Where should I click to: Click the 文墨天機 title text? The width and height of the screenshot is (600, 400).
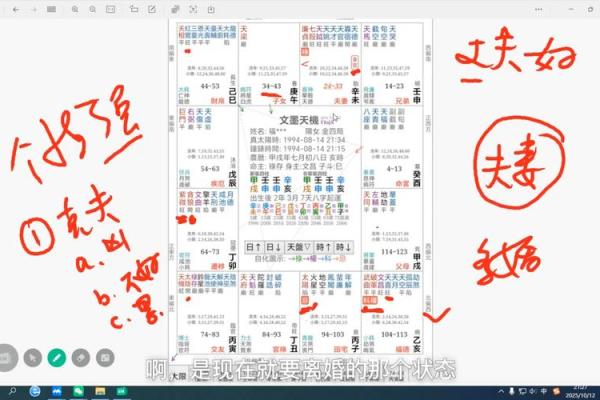[x=299, y=120]
